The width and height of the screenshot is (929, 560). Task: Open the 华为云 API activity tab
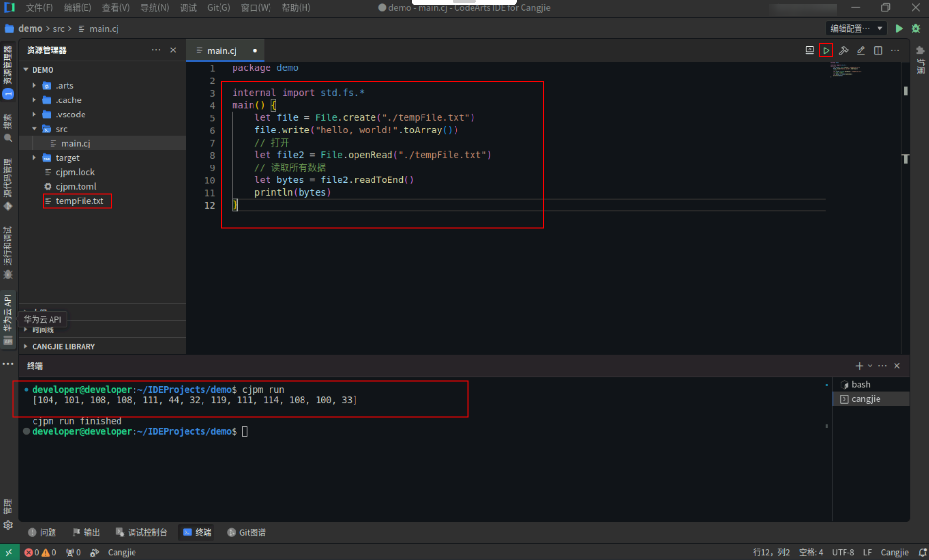(8, 319)
